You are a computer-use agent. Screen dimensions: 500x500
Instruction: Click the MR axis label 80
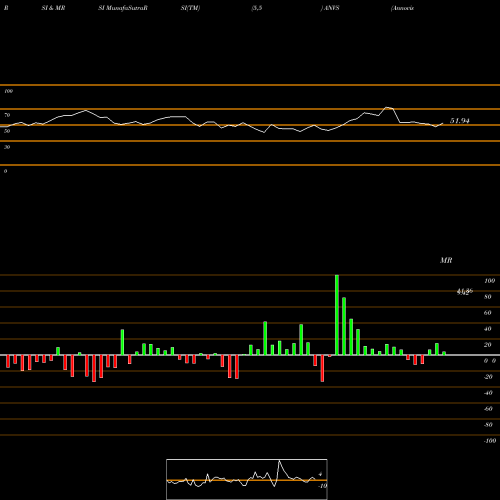tap(488, 297)
